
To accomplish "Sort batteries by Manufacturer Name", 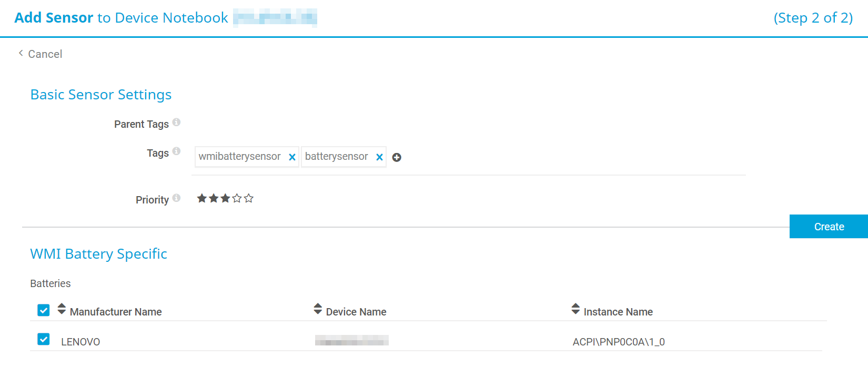I will point(115,312).
